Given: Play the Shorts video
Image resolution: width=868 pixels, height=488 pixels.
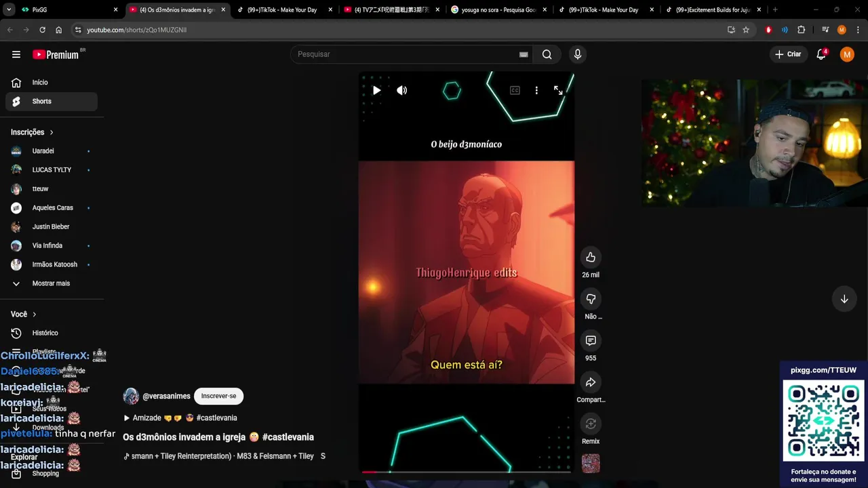Looking at the screenshot, I should tap(376, 90).
